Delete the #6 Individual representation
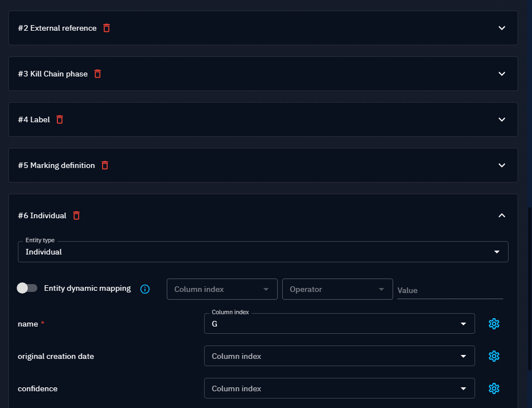Screen dimensions: 532x408 76,215
